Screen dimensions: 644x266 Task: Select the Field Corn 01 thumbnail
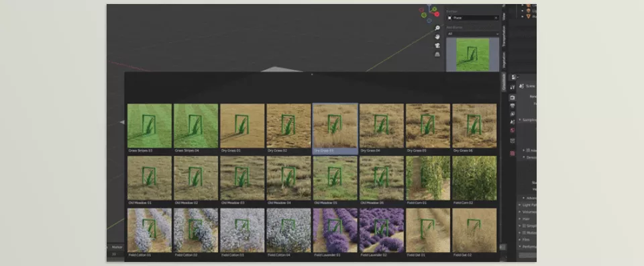coord(428,178)
